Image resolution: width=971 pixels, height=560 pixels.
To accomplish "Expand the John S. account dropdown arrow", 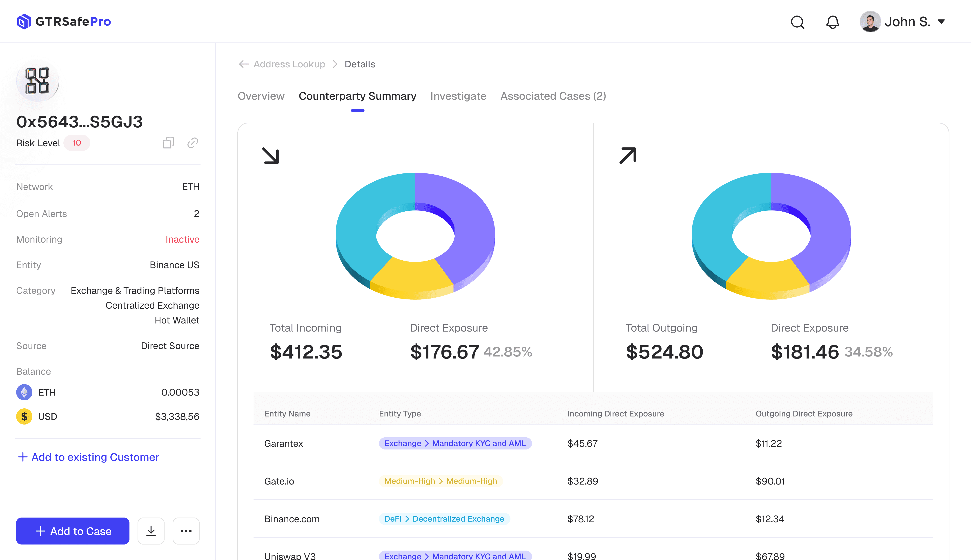I will pyautogui.click(x=941, y=22).
